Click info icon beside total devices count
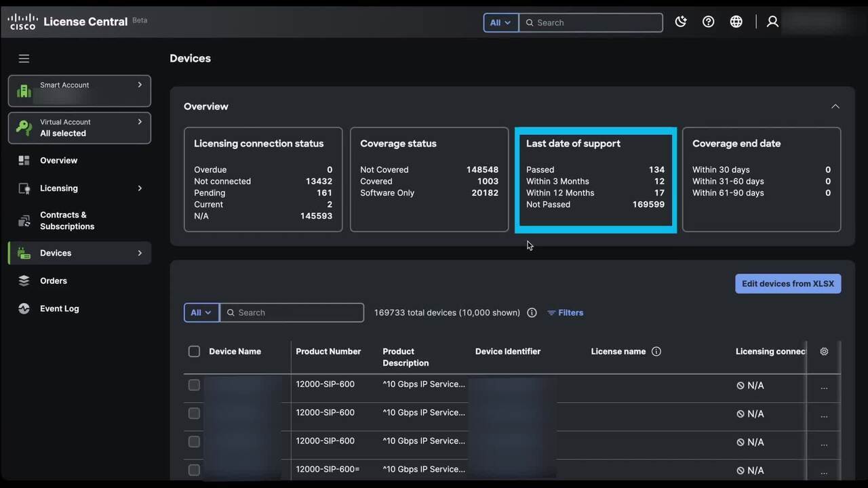This screenshot has width=868, height=488. (x=532, y=312)
